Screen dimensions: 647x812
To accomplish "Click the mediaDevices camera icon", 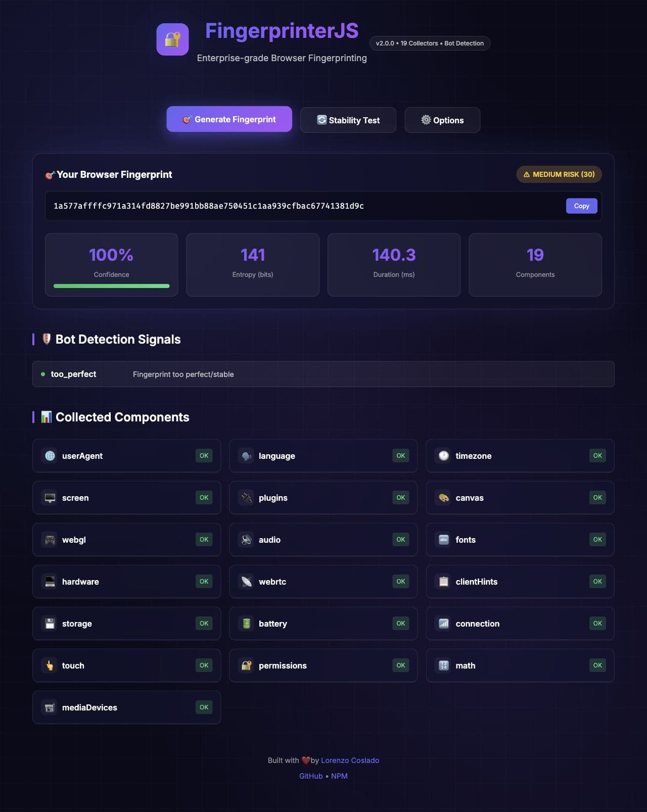I will (50, 707).
